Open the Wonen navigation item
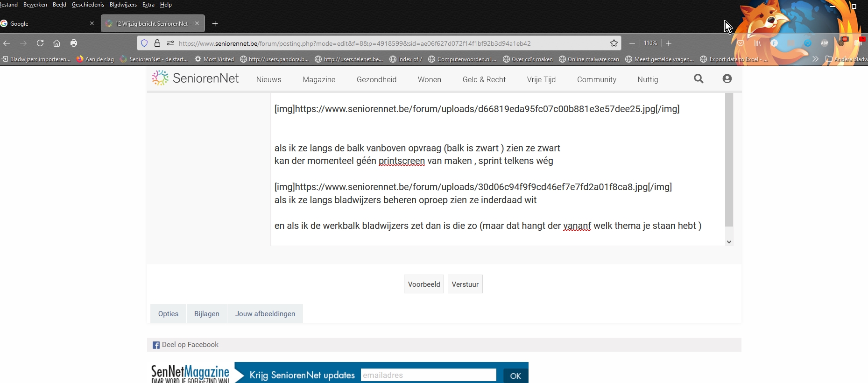The image size is (868, 383). coord(430,79)
